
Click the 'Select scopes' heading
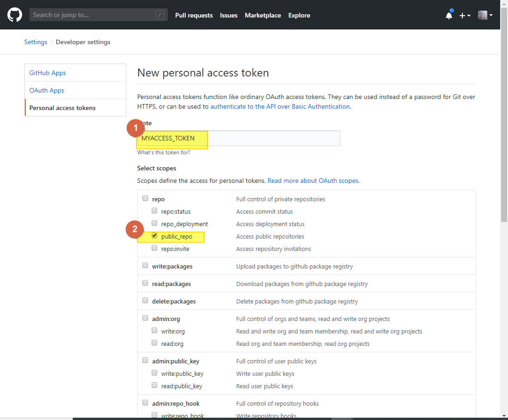156,168
